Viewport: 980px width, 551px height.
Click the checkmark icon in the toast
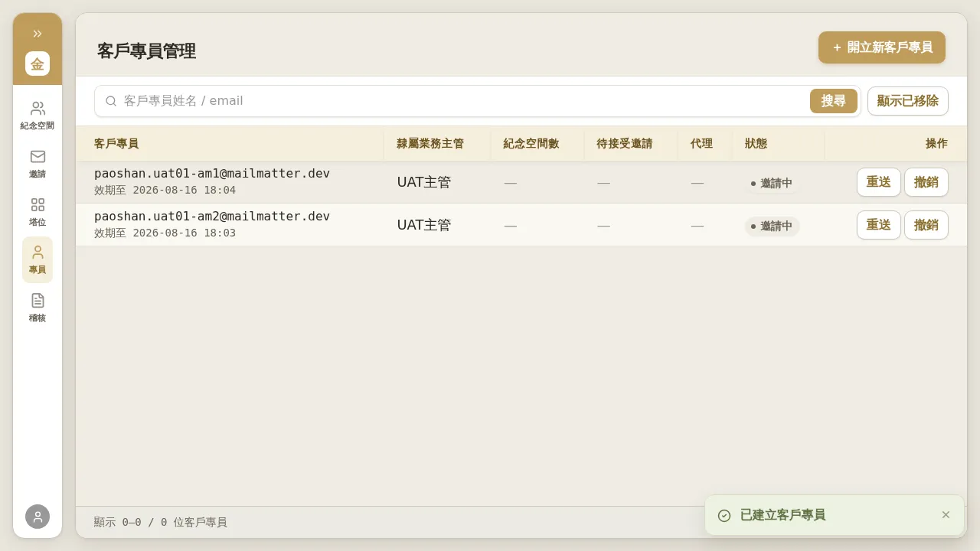(724, 516)
